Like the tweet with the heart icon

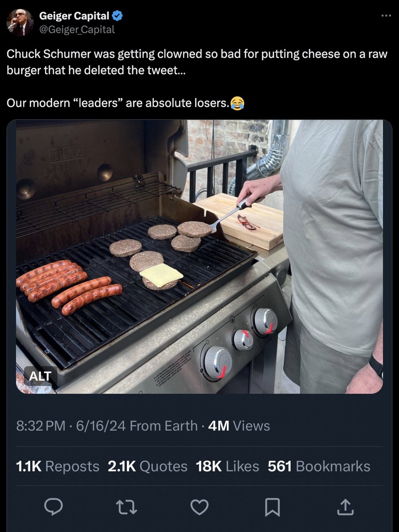click(199, 507)
